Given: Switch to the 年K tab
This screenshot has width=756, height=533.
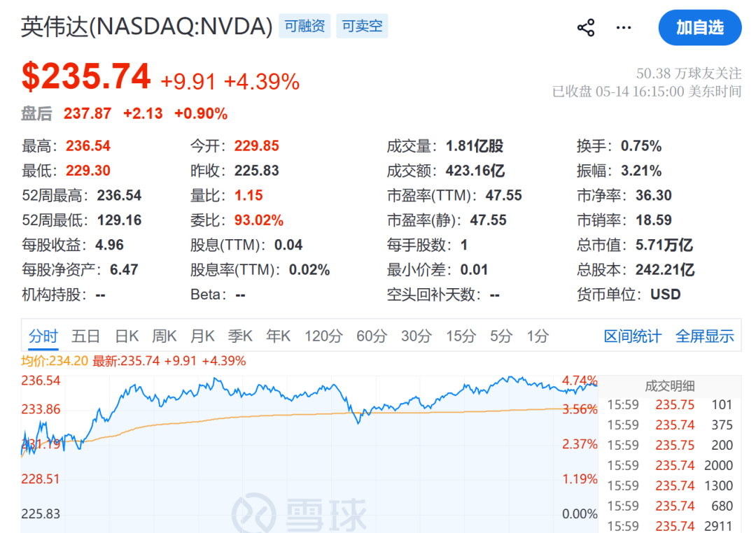Looking at the screenshot, I should pyautogui.click(x=278, y=336).
